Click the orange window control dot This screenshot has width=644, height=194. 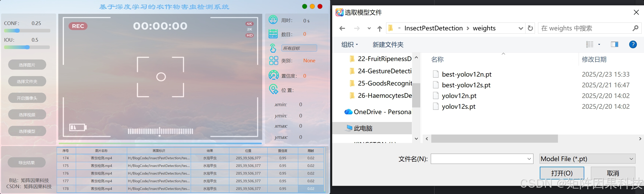pyautogui.click(x=312, y=6)
